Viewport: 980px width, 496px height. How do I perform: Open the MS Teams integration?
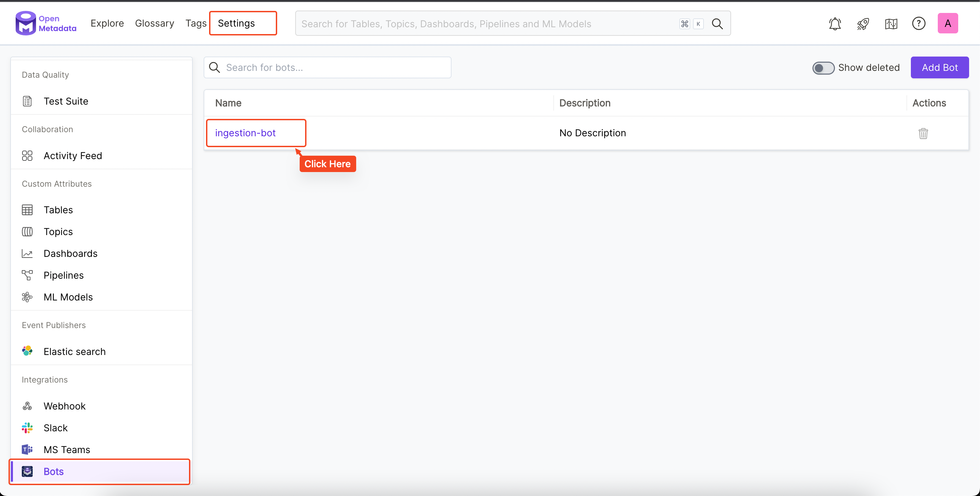(67, 449)
